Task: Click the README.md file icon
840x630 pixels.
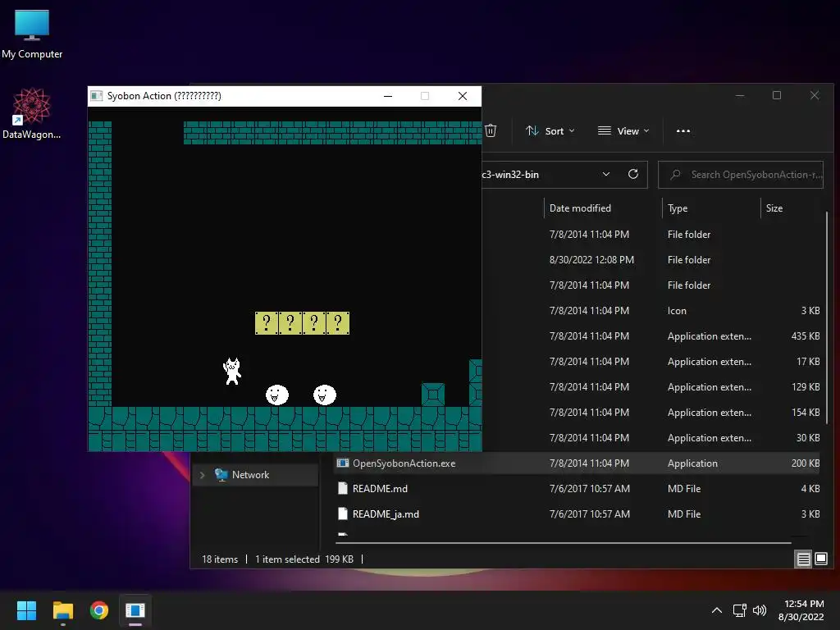Action: pyautogui.click(x=343, y=489)
